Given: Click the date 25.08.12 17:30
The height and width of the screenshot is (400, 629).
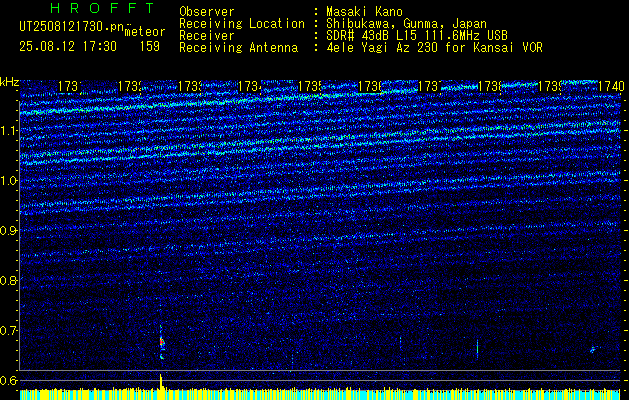Looking at the screenshot, I should coord(68,46).
